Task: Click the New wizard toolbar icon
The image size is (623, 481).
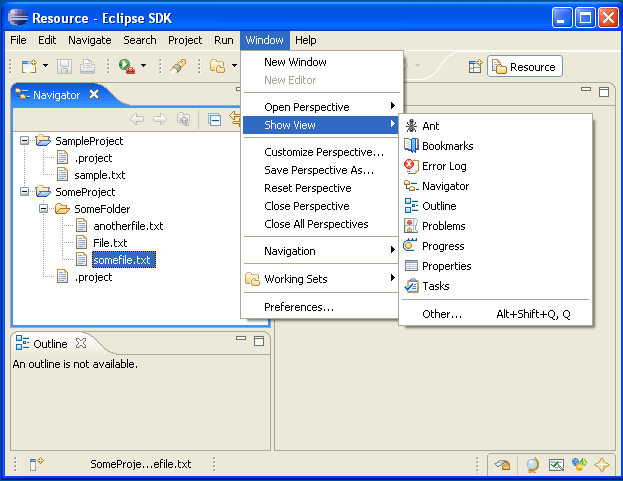Action: [29, 66]
